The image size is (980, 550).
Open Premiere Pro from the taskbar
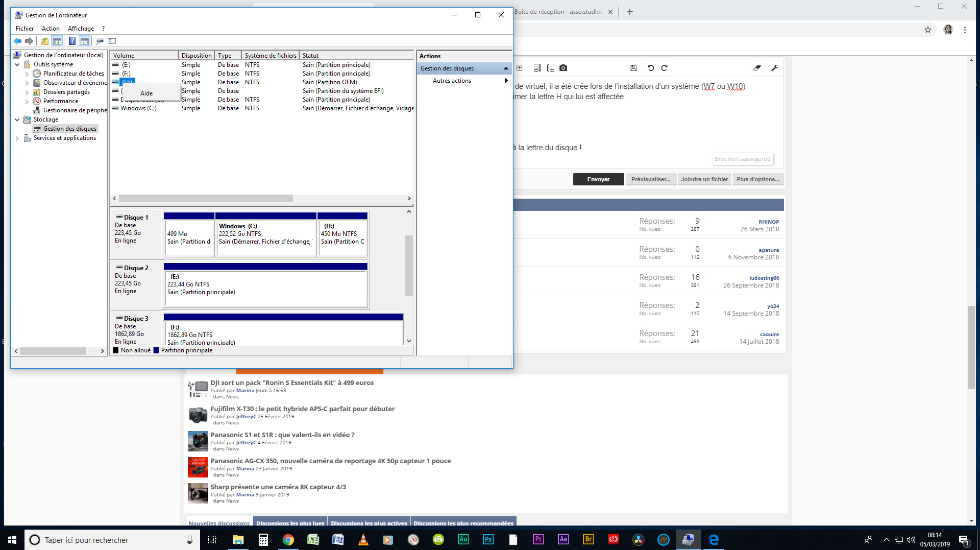pyautogui.click(x=538, y=540)
